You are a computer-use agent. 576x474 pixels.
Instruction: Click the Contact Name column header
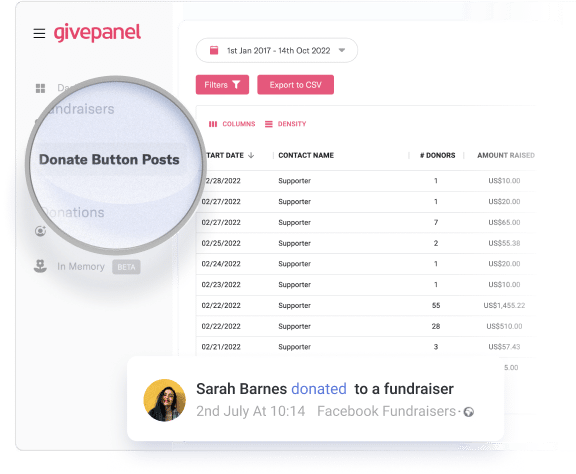point(306,155)
